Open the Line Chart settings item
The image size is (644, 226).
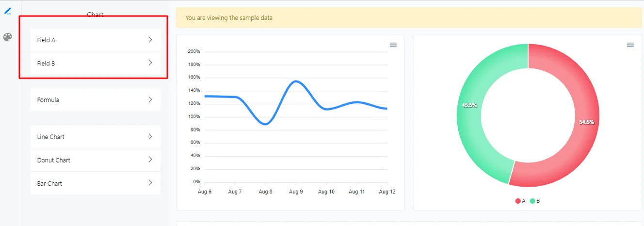(x=95, y=137)
